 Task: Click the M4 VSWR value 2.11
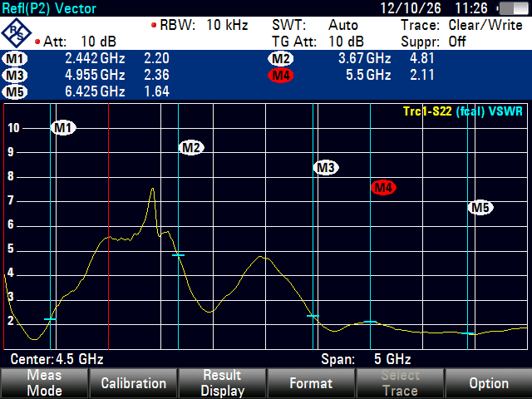(x=422, y=75)
